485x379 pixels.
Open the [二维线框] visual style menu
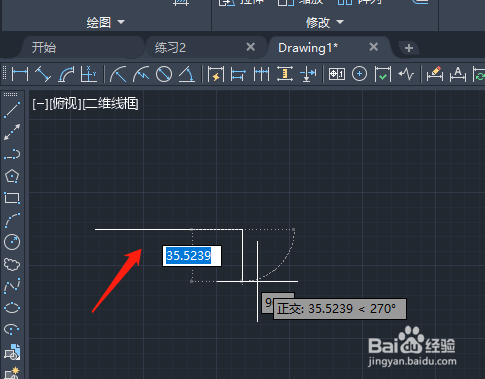point(110,104)
